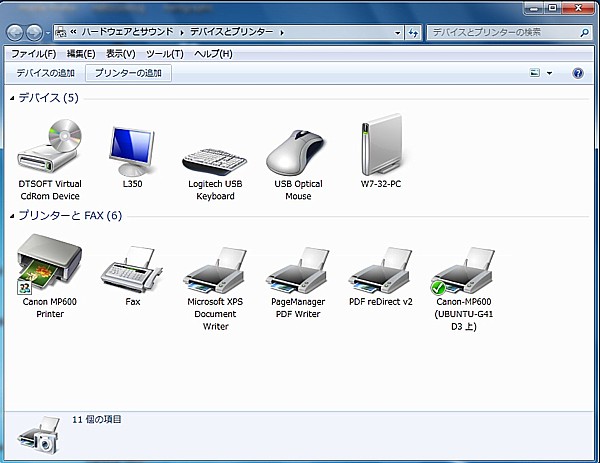Open the ヘルプ(H) menu
Screen dimensions: 600x463
click(x=213, y=54)
